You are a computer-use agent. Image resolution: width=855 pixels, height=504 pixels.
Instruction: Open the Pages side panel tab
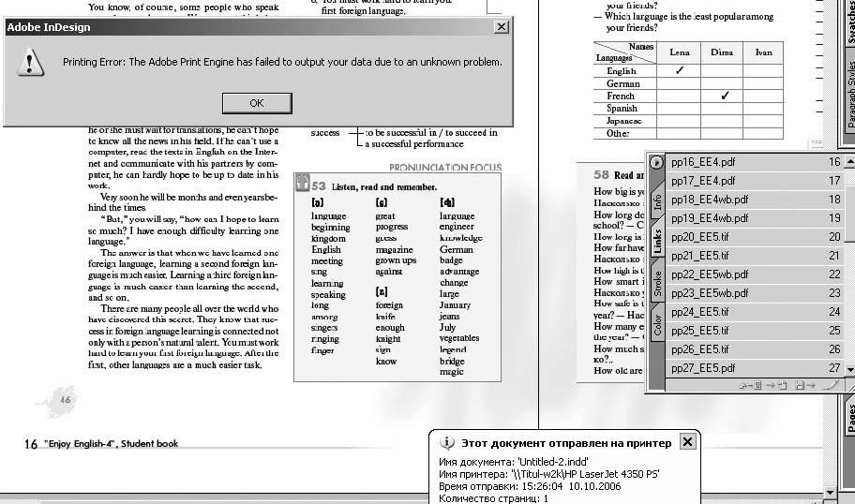click(x=849, y=417)
